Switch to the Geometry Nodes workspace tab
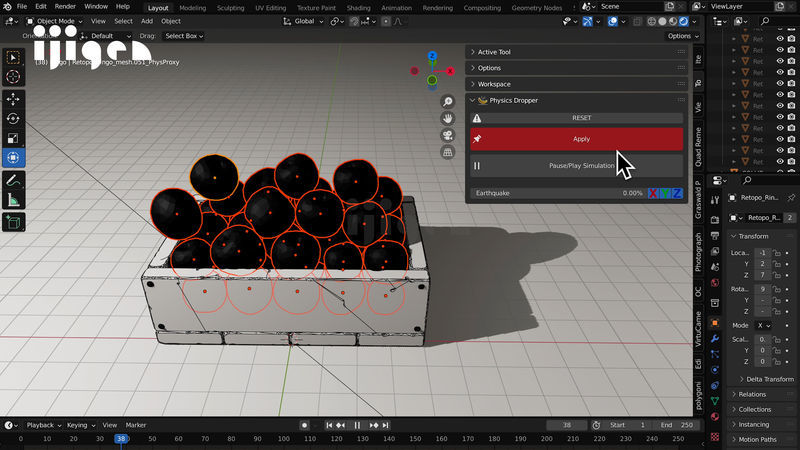Screen dimensions: 800x450 pos(536,8)
